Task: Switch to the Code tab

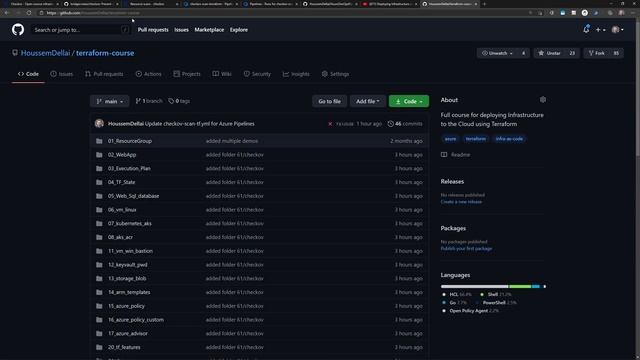Action: tap(28, 74)
